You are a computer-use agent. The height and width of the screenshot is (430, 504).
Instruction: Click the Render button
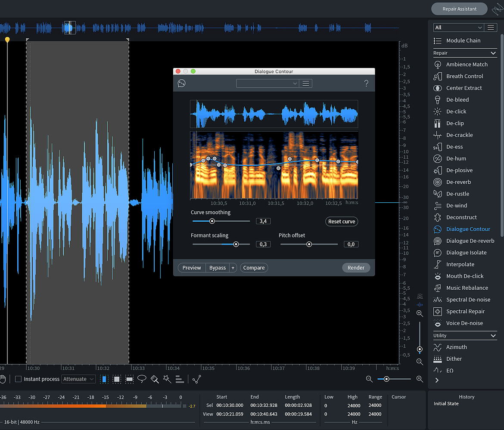[356, 268]
